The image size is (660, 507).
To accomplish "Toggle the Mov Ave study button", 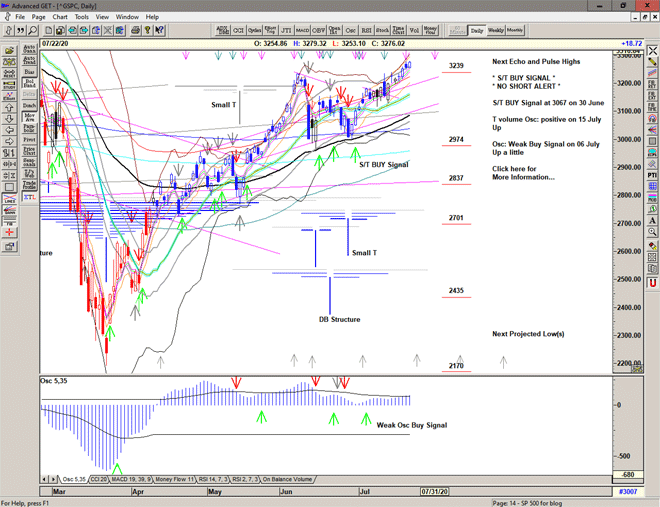I will 29,117.
